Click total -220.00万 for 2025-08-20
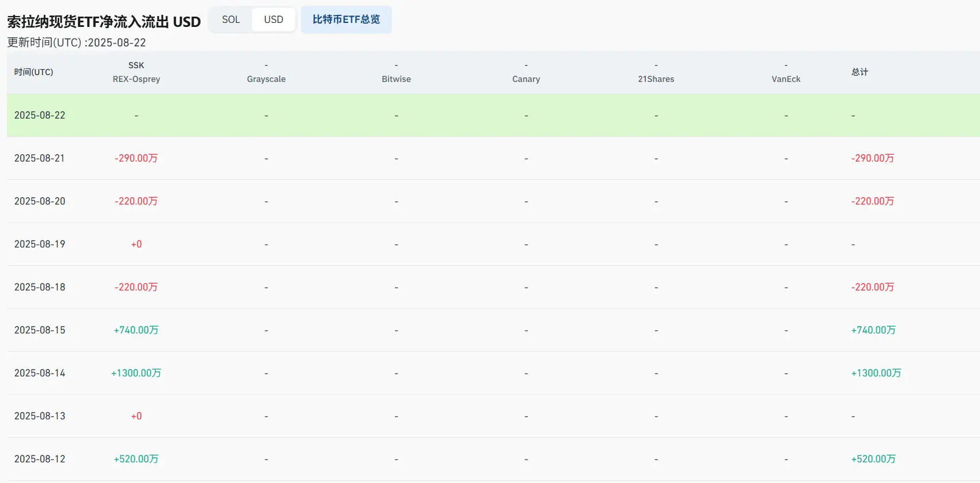980x483 pixels. 873,201
